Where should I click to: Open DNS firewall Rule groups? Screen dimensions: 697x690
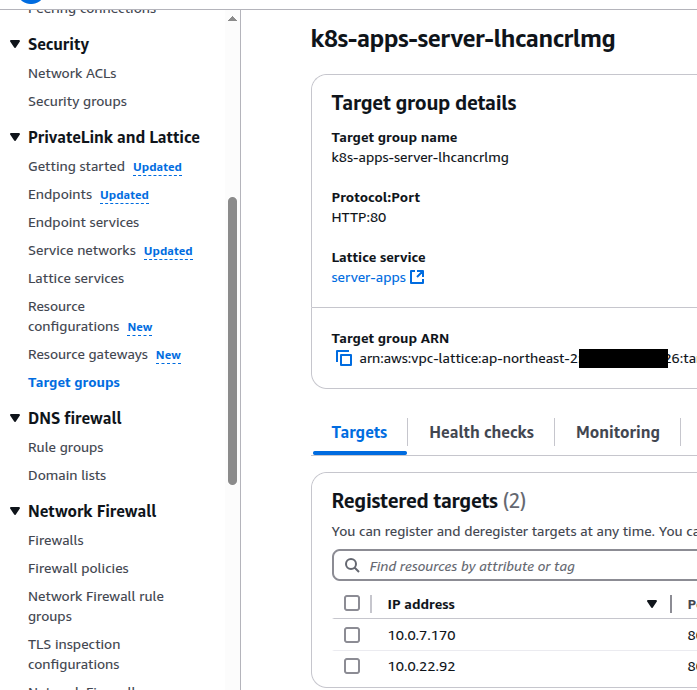tap(65, 447)
